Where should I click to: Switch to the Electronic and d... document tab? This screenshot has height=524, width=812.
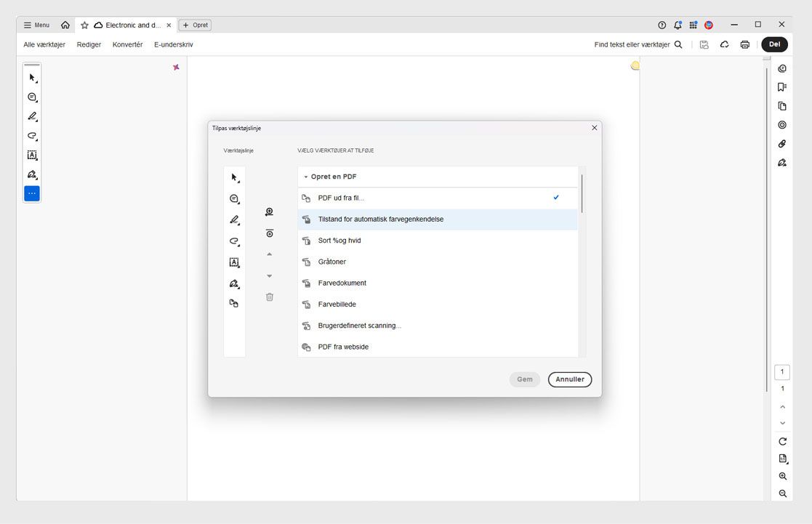[x=127, y=25]
